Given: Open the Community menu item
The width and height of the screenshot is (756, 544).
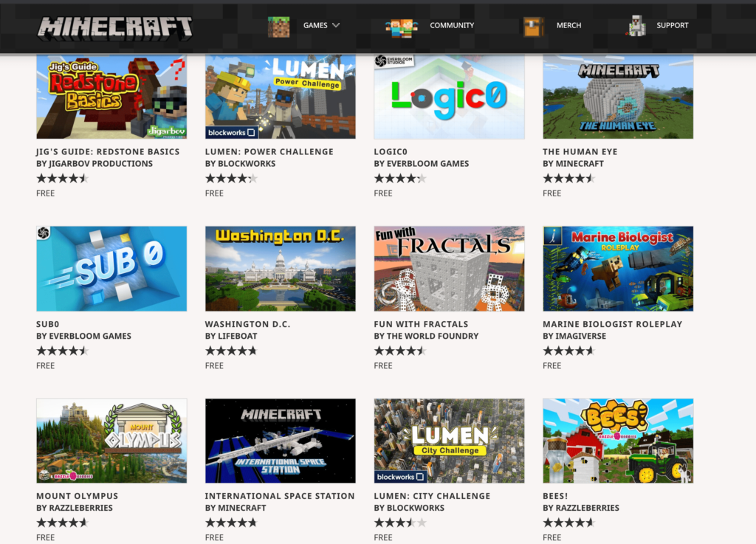Looking at the screenshot, I should pos(452,26).
